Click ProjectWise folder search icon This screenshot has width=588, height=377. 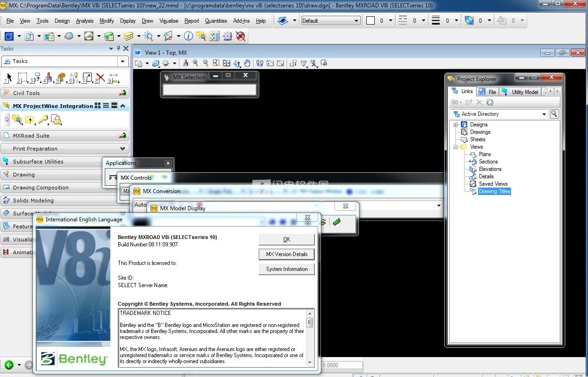(17, 120)
